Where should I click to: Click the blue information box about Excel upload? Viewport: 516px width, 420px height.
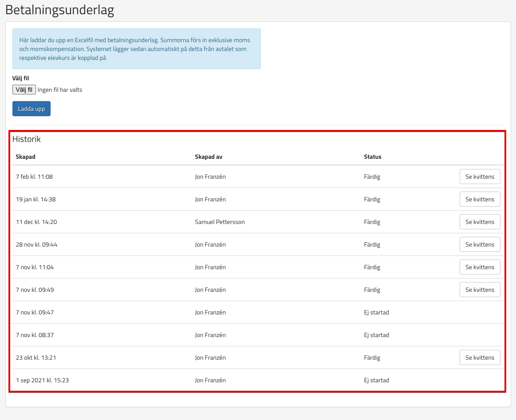coord(136,49)
